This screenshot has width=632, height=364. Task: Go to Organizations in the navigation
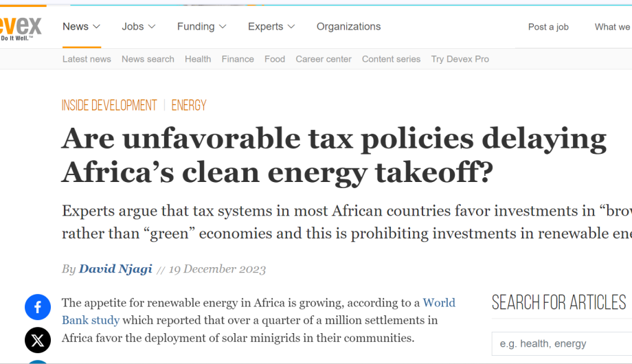348,27
